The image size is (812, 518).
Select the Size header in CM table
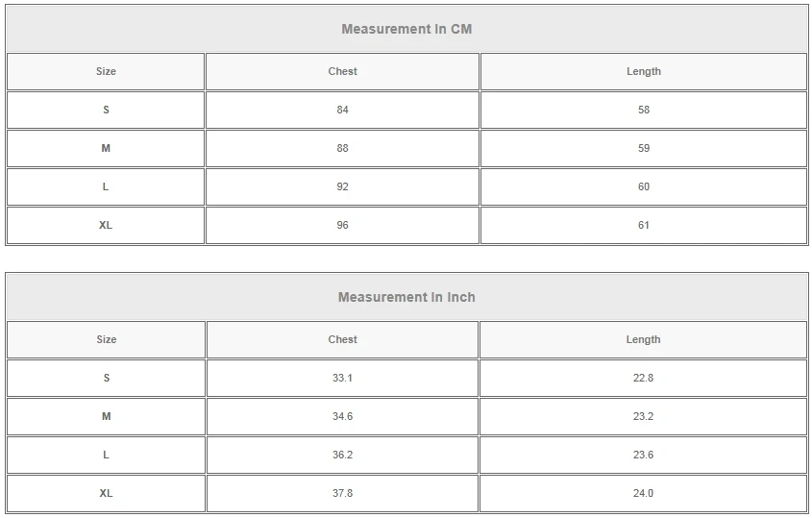pyautogui.click(x=106, y=71)
